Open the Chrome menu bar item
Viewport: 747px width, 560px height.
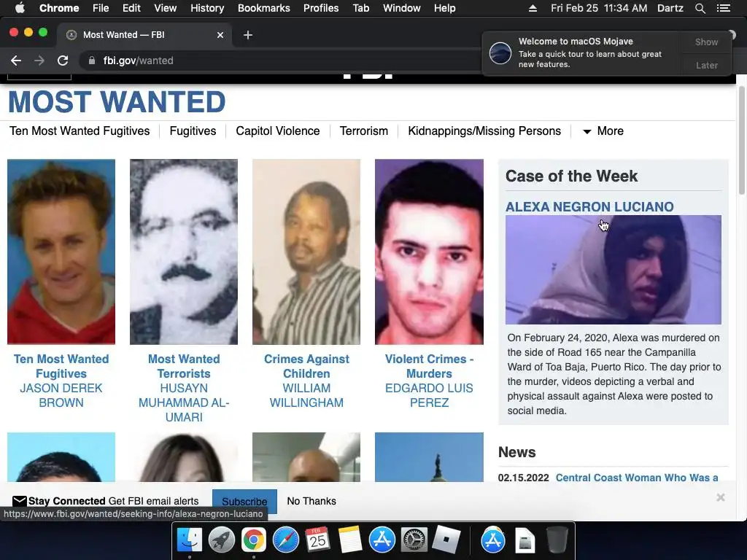59,8
